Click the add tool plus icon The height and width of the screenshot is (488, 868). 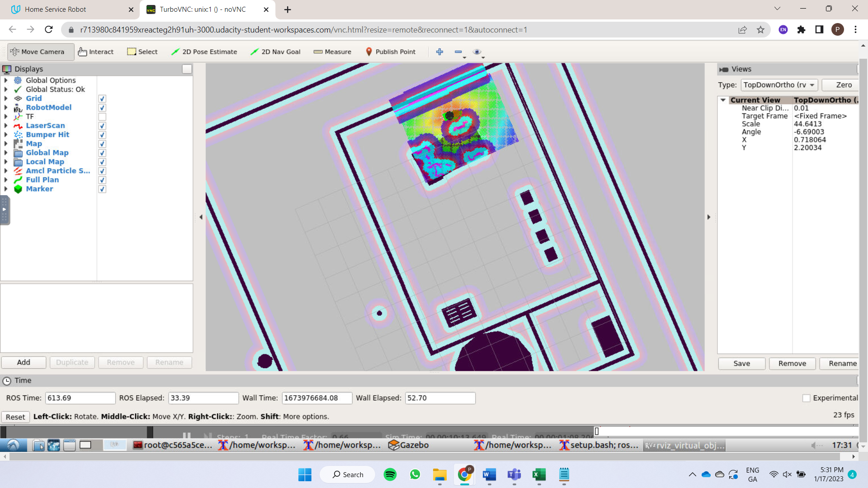pos(439,52)
